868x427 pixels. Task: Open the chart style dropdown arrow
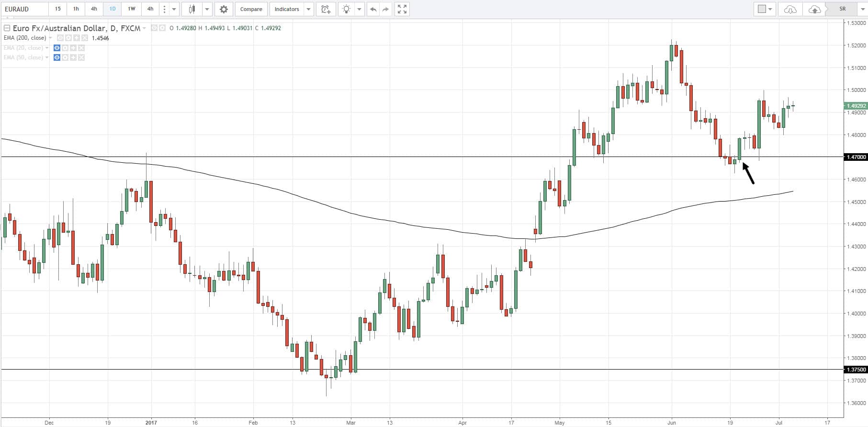coord(207,9)
